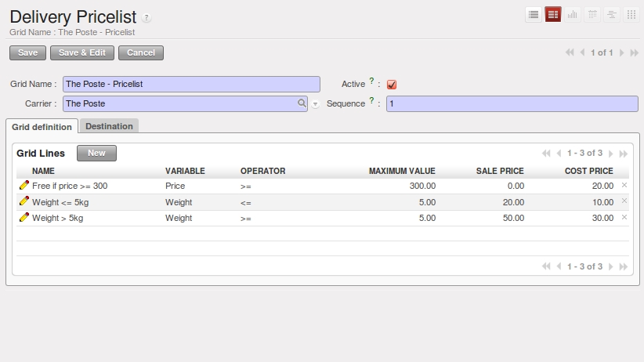Image resolution: width=644 pixels, height=362 pixels.
Task: Click help icon beside Delivery Pricelist title
Action: coord(147,18)
